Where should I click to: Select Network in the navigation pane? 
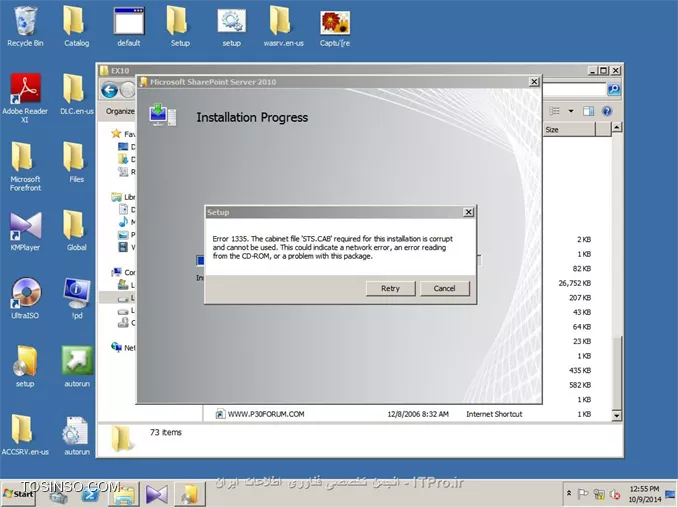pyautogui.click(x=123, y=348)
